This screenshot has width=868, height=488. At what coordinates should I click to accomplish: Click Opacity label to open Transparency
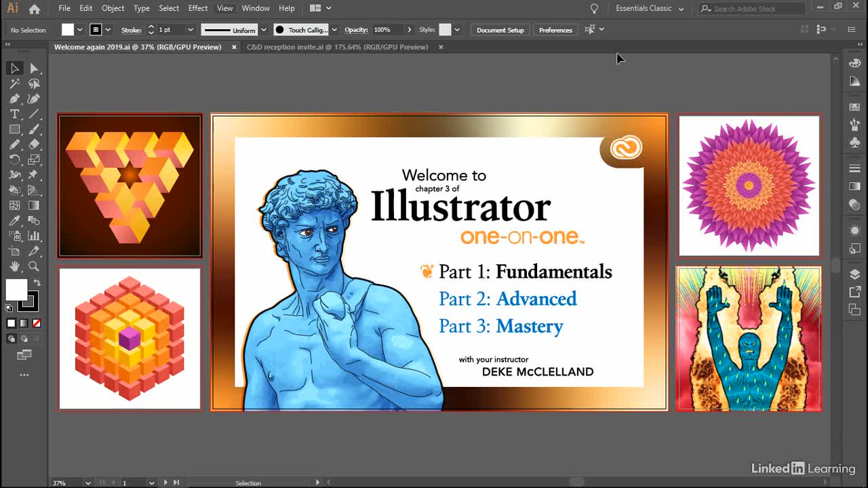(356, 30)
